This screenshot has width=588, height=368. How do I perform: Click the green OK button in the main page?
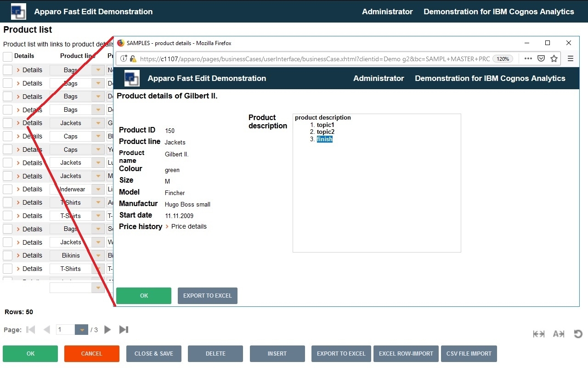pyautogui.click(x=30, y=354)
